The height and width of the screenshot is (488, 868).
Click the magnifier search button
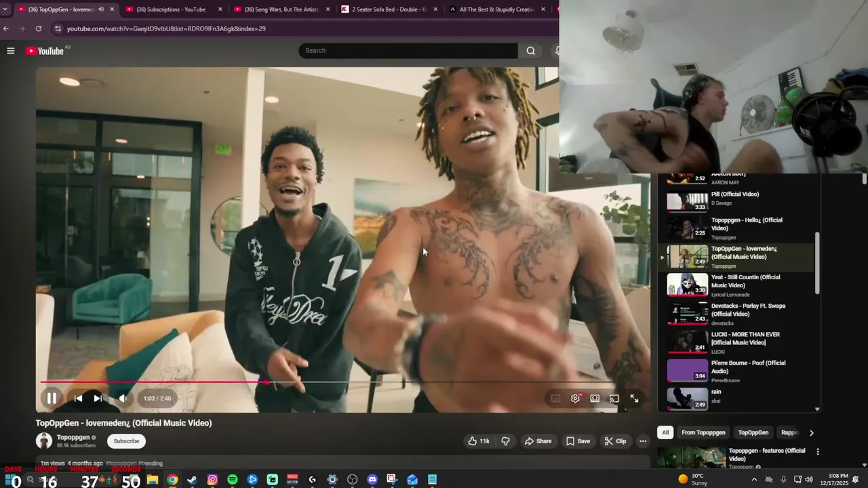(x=531, y=50)
